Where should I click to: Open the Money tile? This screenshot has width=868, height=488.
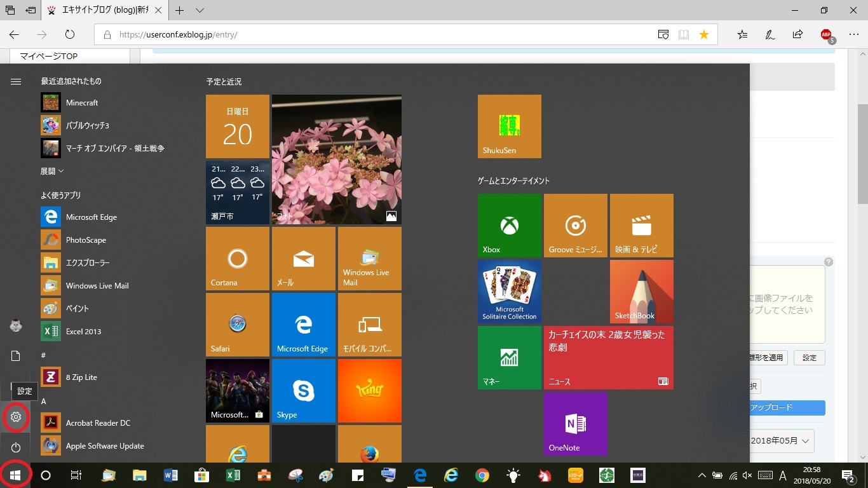pos(510,358)
